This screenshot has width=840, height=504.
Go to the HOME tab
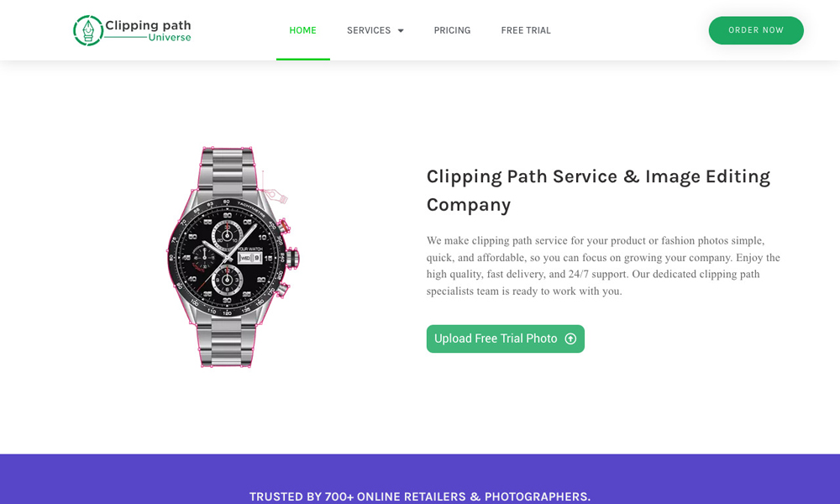coord(302,30)
